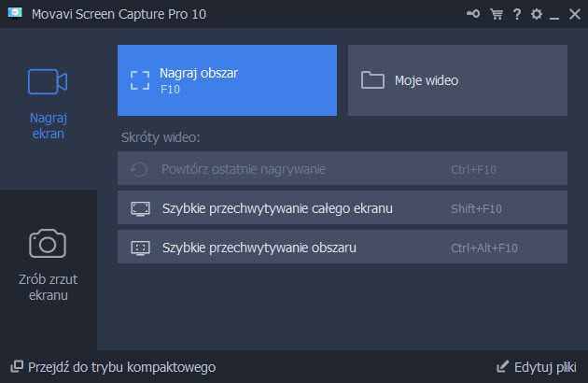This screenshot has width=588, height=383.
Task: Click the Movavi app logo in title bar
Action: (x=16, y=14)
